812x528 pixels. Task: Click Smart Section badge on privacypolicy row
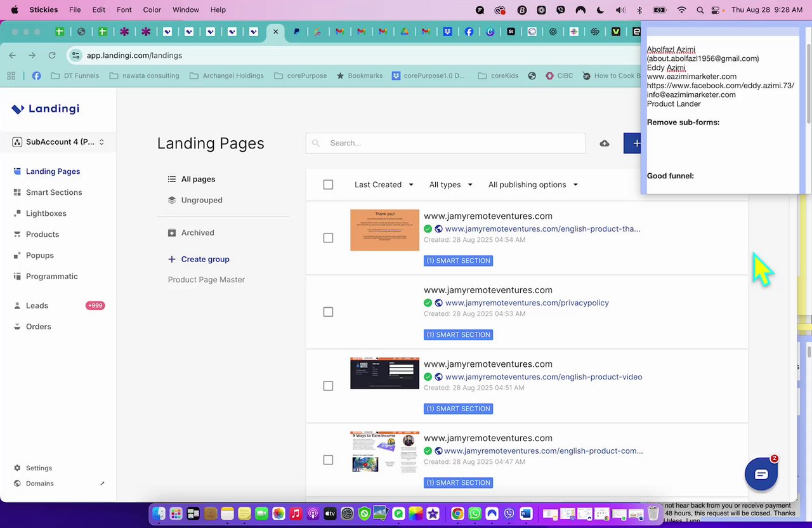click(458, 334)
